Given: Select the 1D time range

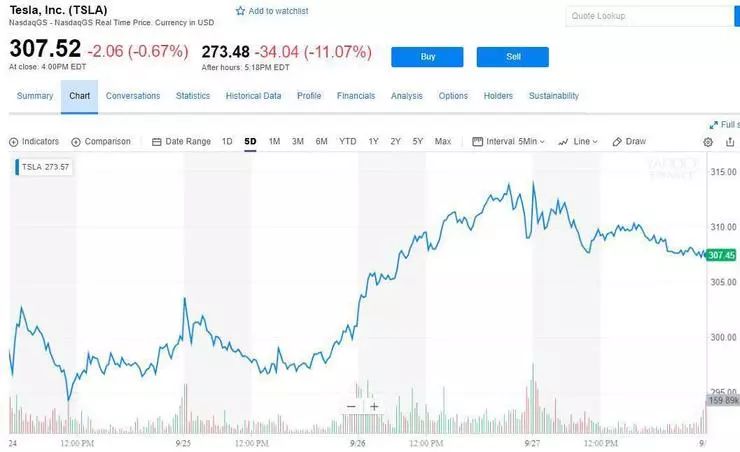Looking at the screenshot, I should [227, 142].
